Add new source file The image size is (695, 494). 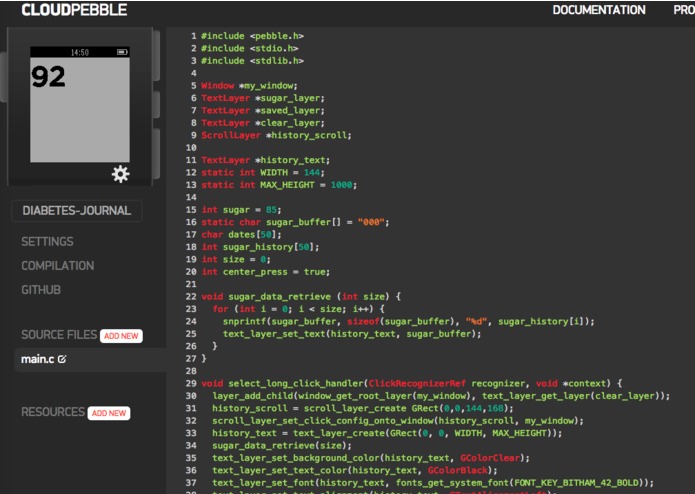121,336
